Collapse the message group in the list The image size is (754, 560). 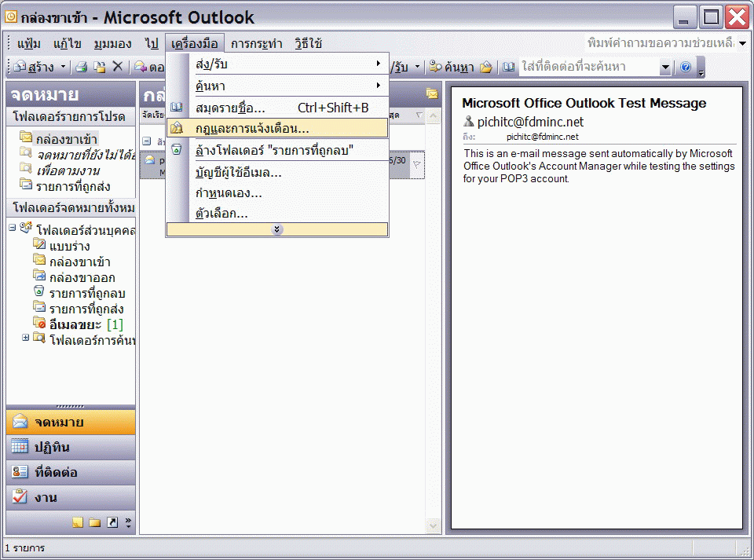[x=147, y=141]
